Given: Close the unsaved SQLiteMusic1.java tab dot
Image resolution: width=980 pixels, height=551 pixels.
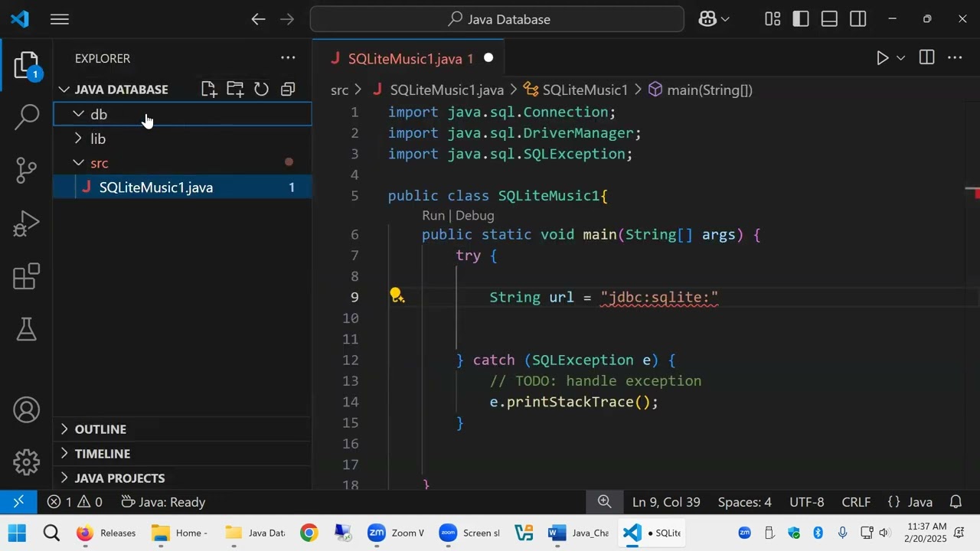Looking at the screenshot, I should [488, 58].
